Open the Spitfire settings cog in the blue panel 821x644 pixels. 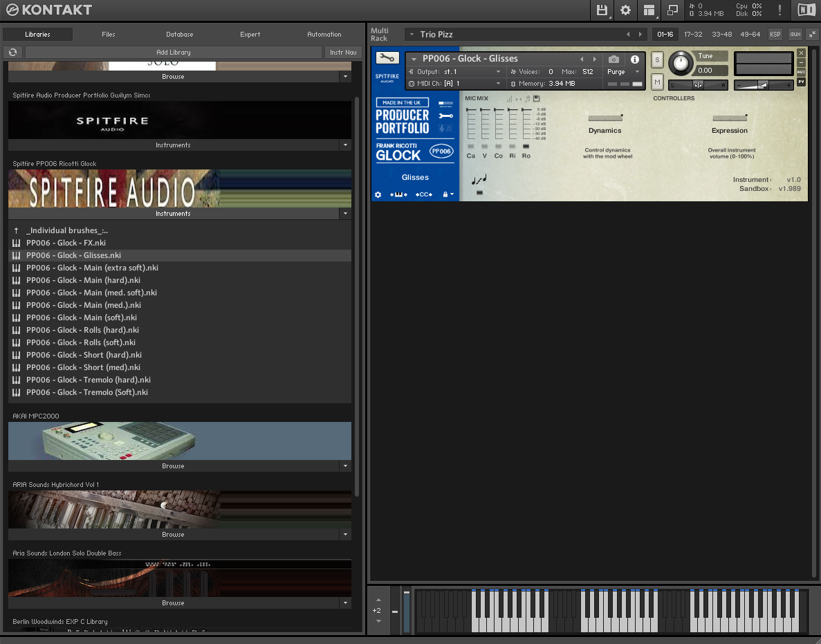pos(378,195)
